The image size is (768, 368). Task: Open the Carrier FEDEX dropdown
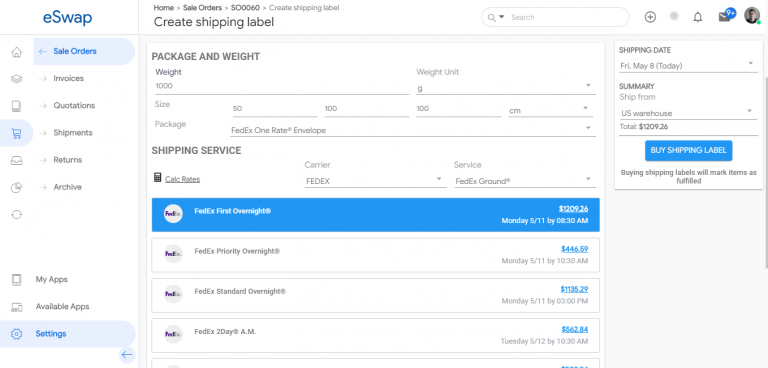coord(375,181)
